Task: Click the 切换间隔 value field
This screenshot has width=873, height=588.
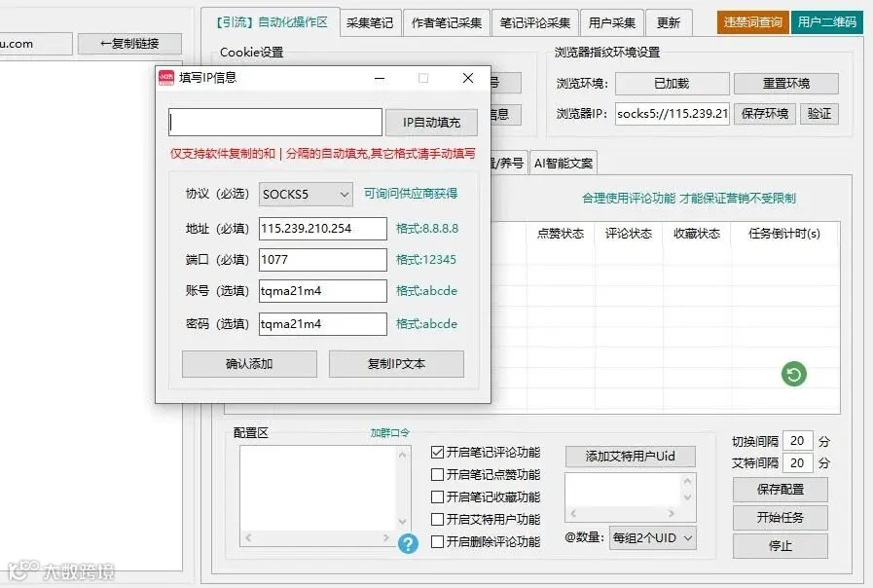Action: point(798,441)
